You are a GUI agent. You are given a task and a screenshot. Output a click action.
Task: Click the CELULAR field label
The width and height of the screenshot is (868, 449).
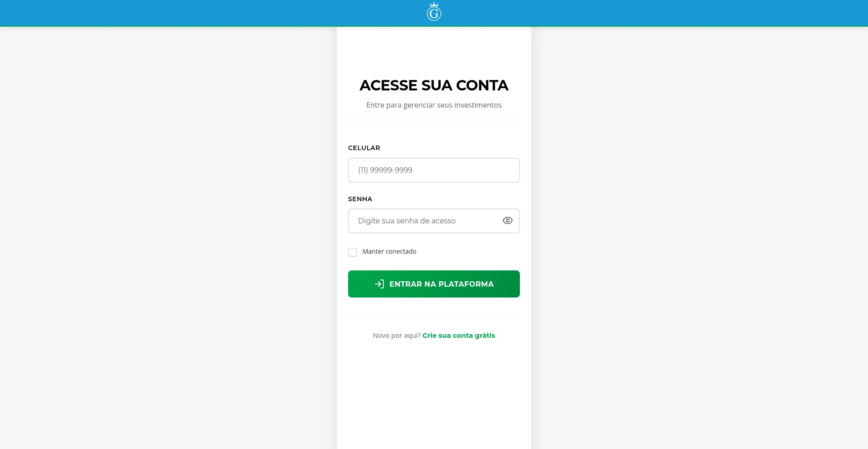point(364,148)
